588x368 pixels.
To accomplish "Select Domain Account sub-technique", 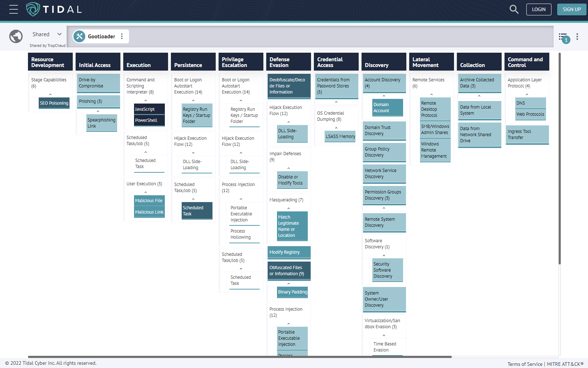I will pos(388,108).
